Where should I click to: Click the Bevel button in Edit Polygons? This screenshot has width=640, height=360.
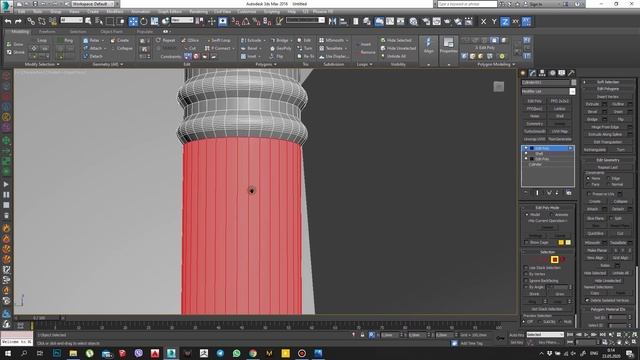(x=593, y=112)
